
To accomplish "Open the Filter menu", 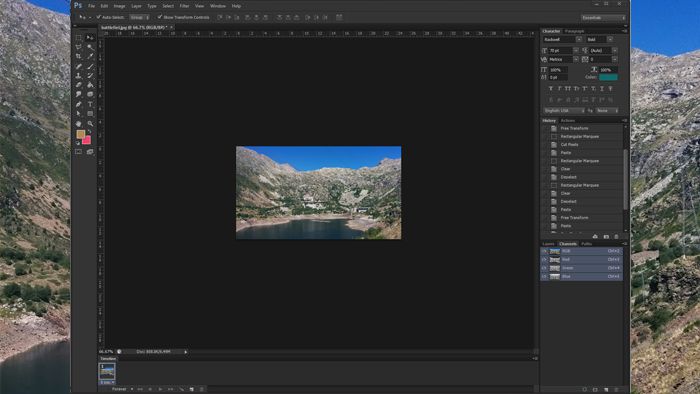I will pos(184,6).
